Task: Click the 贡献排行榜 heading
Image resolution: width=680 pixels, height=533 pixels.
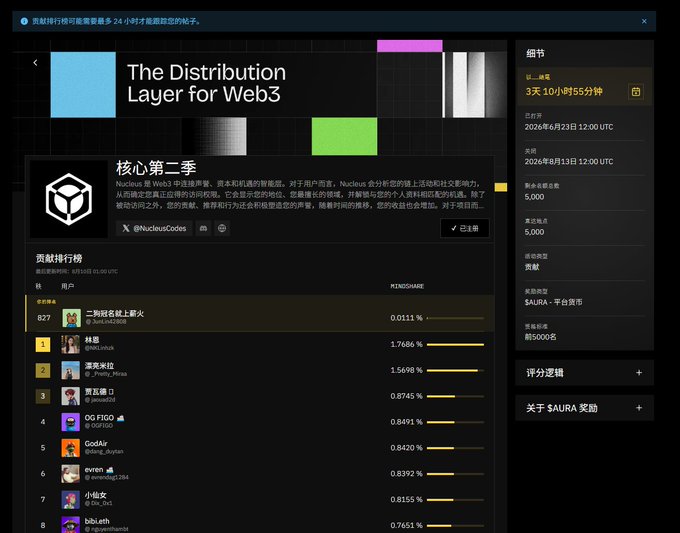Action: [59, 258]
